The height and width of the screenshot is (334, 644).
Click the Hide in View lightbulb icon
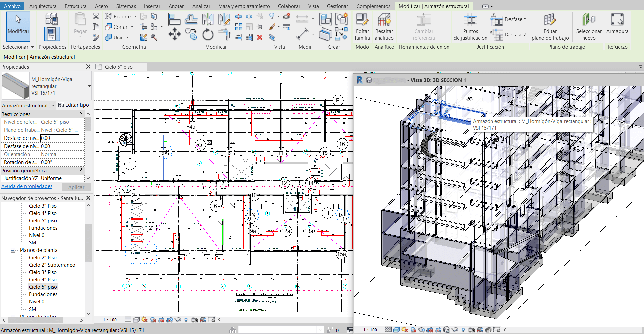272,16
